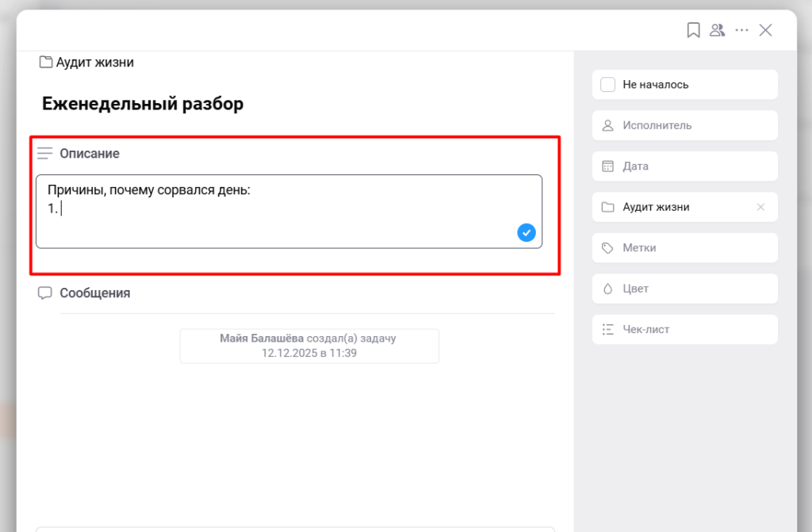Click the Аудит жизни breadcrumb link
The width and height of the screenshot is (812, 532).
(94, 62)
